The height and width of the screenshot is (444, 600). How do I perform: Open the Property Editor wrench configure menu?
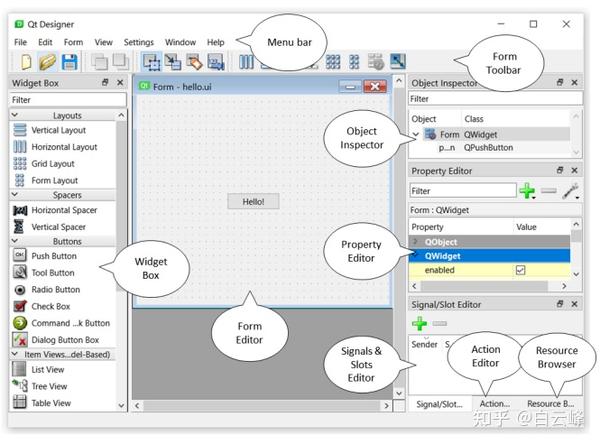[x=571, y=191]
